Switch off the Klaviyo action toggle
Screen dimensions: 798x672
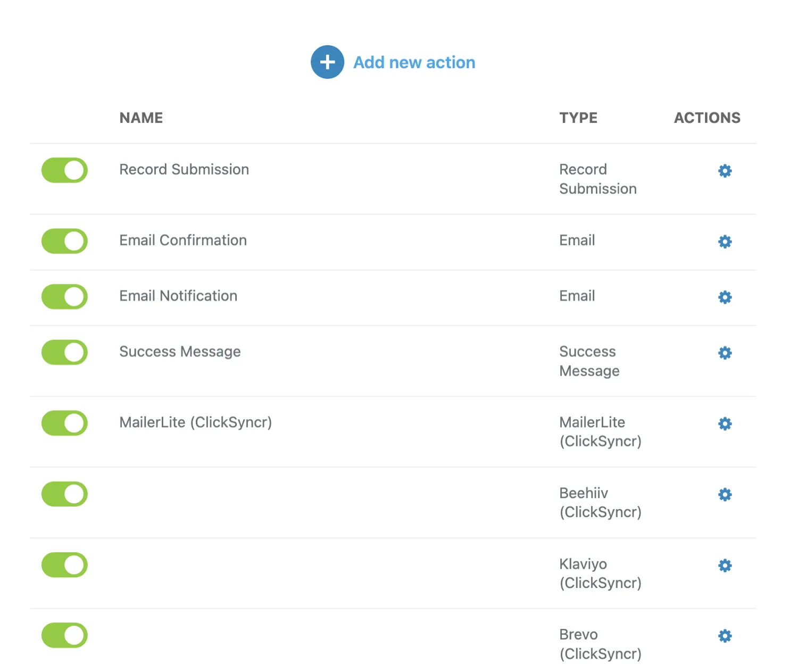(x=64, y=565)
